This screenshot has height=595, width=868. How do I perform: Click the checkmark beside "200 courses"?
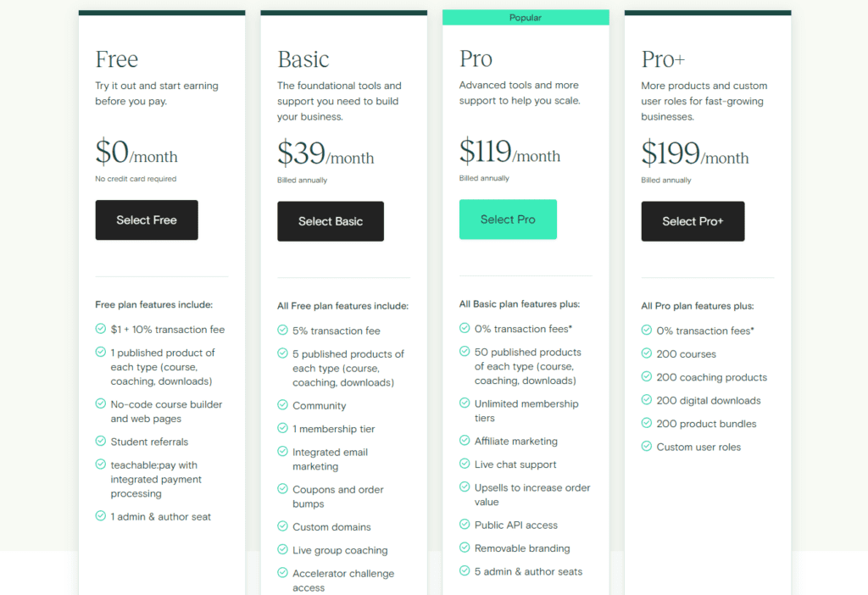[647, 353]
